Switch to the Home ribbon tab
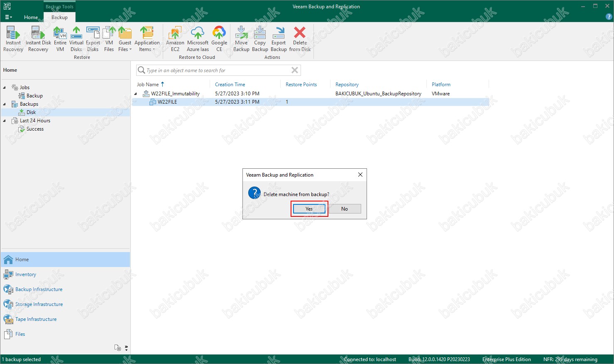The width and height of the screenshot is (614, 364). click(x=31, y=17)
